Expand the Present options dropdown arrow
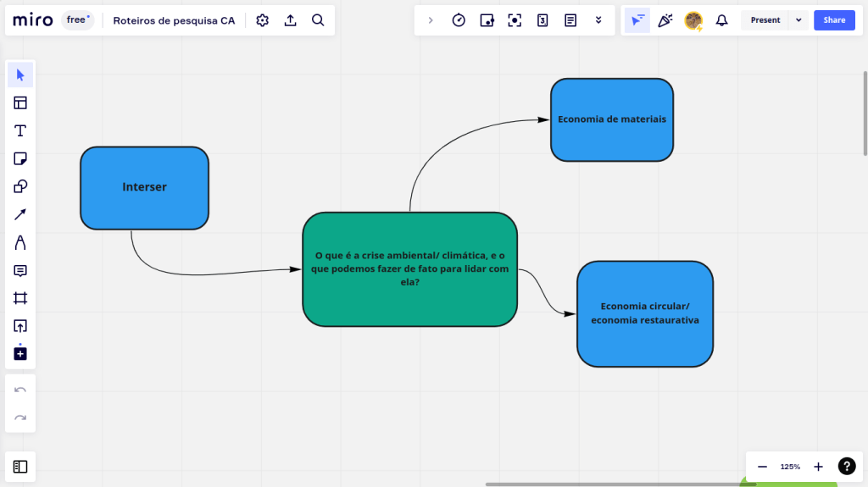This screenshot has width=868, height=487. tap(798, 20)
